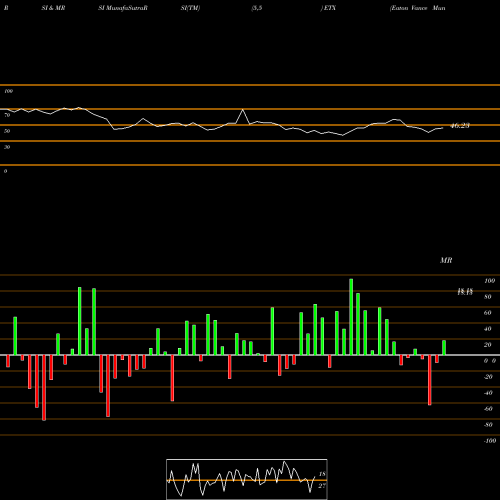Image resolution: width=500 pixels, height=500 pixels.
Task: Click the MR label above histogram
Action: 446,260
